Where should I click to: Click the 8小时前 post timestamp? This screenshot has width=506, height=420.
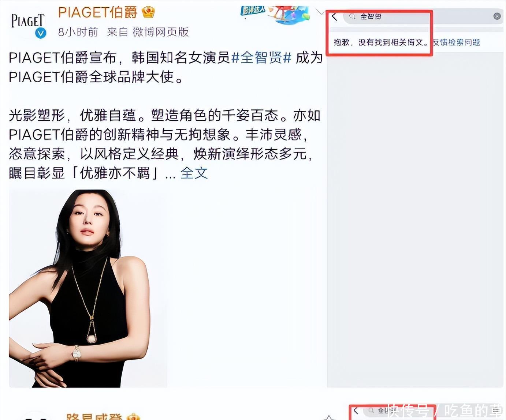[x=78, y=32]
